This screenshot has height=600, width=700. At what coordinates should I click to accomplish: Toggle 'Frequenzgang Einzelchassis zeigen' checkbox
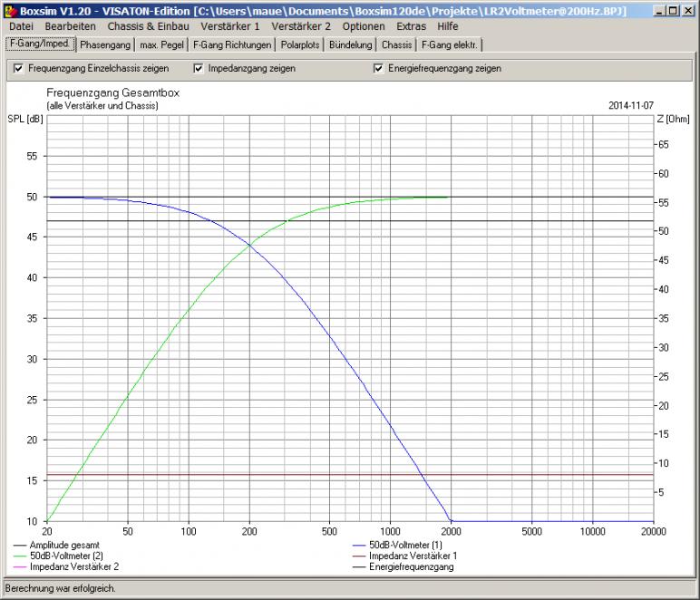pos(19,69)
